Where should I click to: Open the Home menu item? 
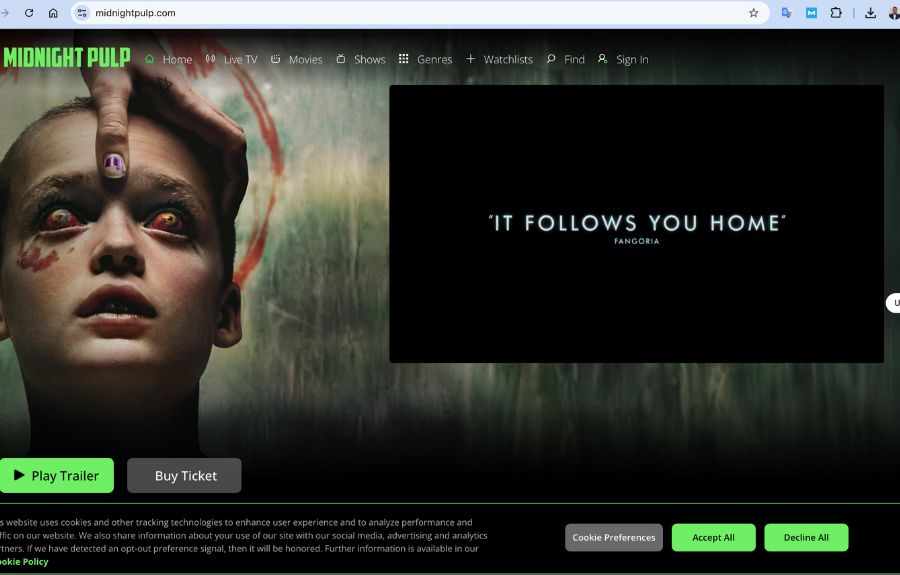(x=177, y=59)
